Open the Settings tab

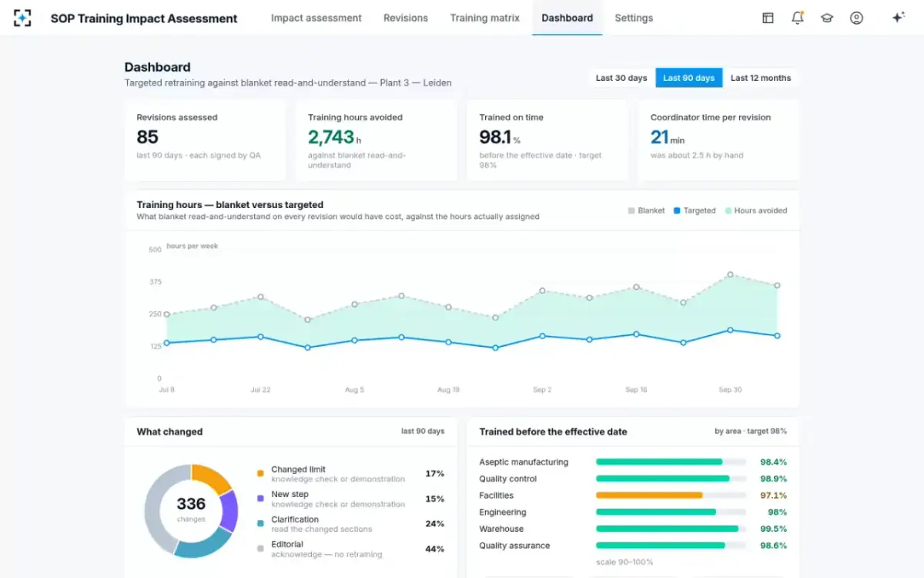point(634,18)
